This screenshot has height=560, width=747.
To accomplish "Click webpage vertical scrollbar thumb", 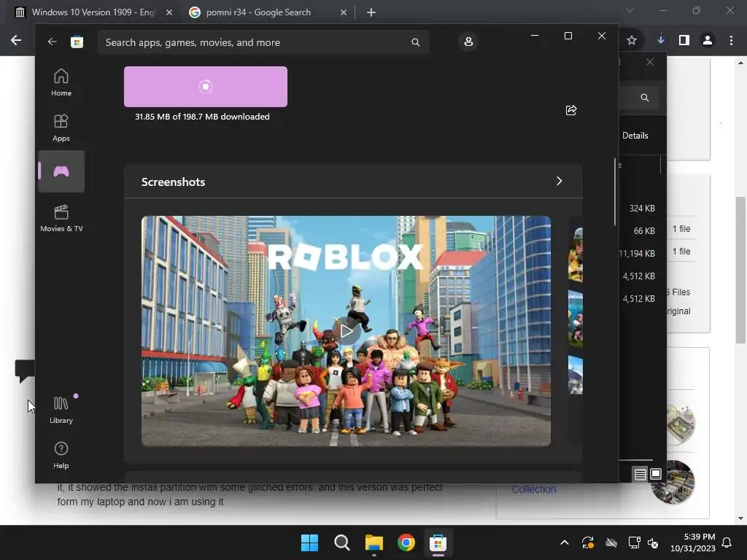I will coord(740,270).
